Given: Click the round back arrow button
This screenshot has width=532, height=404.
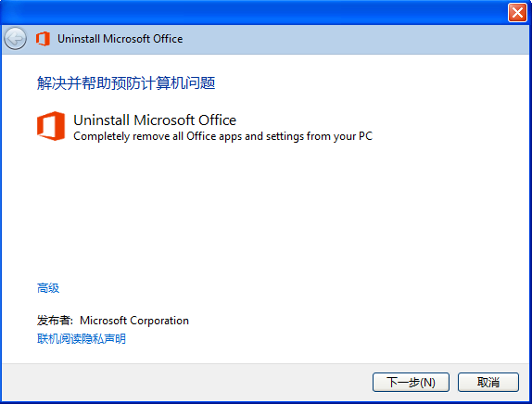Looking at the screenshot, I should 15,39.
